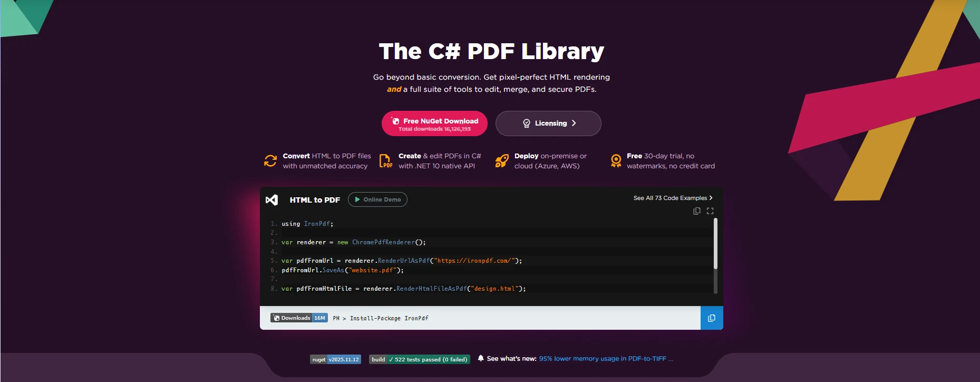Click the orange Convert arrows icon
The image size is (980, 382).
[270, 161]
